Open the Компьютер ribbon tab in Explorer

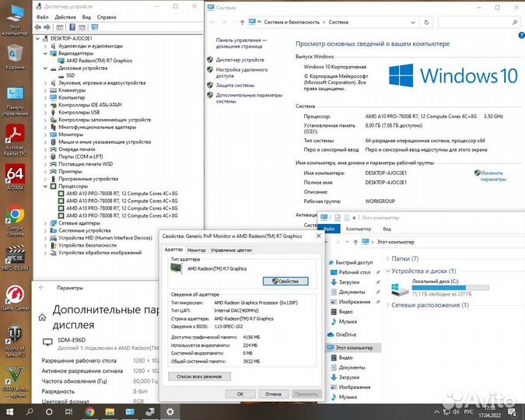click(x=359, y=229)
